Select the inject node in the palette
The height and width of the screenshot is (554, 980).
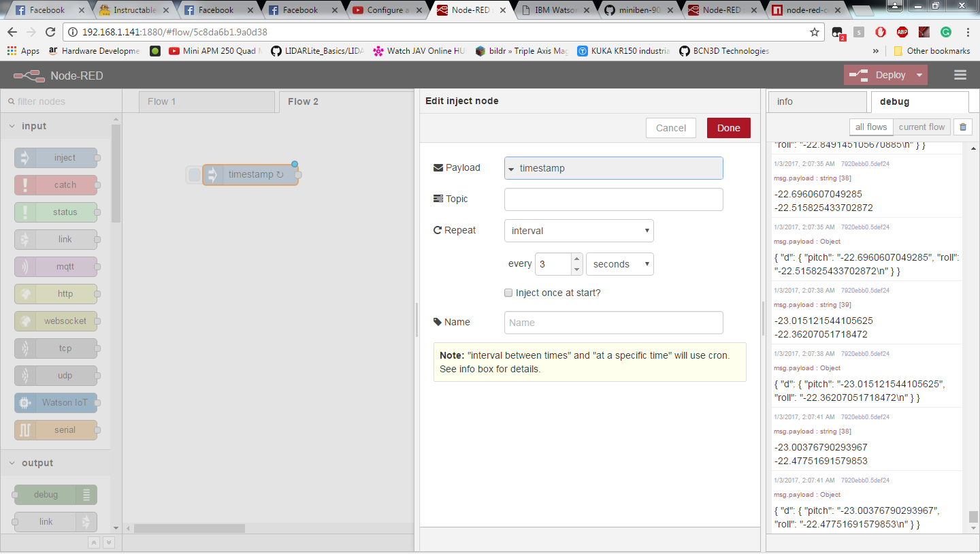pos(56,158)
